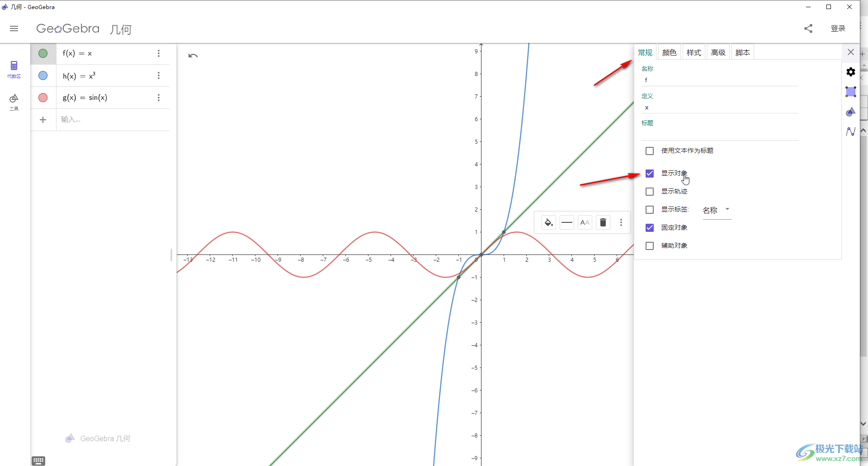Open the Algebra (代数区) view
The width and height of the screenshot is (868, 466).
[14, 70]
